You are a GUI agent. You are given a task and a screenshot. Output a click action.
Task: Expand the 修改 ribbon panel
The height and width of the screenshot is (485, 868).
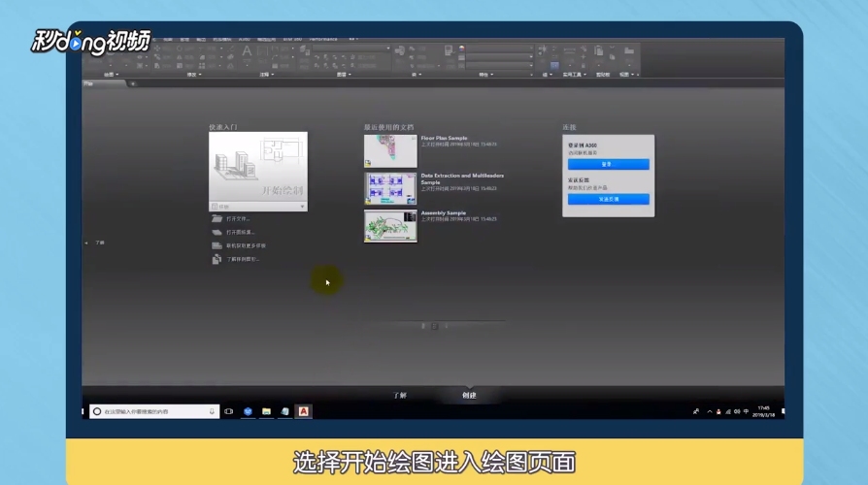tap(194, 74)
